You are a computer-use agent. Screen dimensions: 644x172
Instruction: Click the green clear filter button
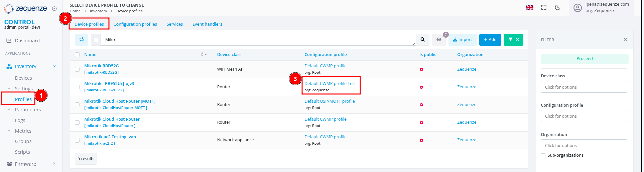(513, 40)
